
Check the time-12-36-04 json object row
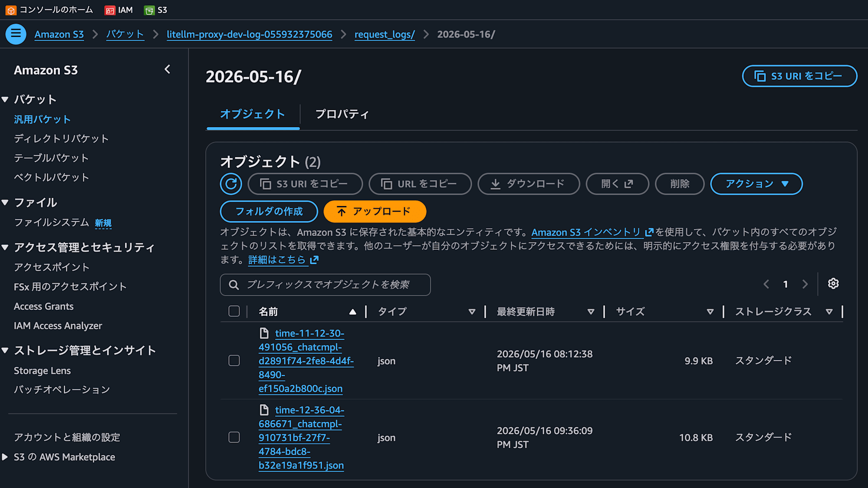click(234, 437)
